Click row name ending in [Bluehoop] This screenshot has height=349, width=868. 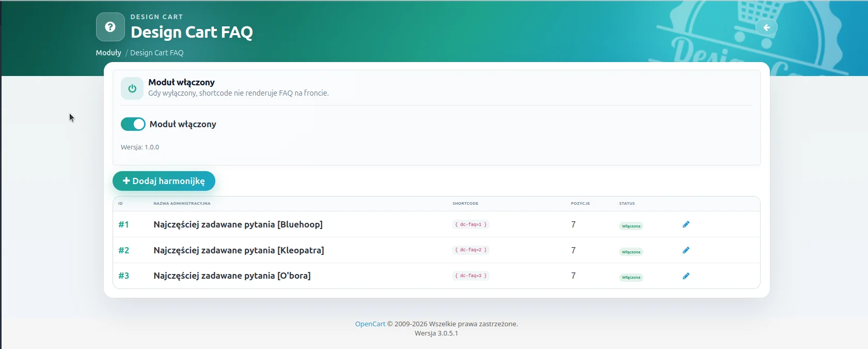(238, 224)
